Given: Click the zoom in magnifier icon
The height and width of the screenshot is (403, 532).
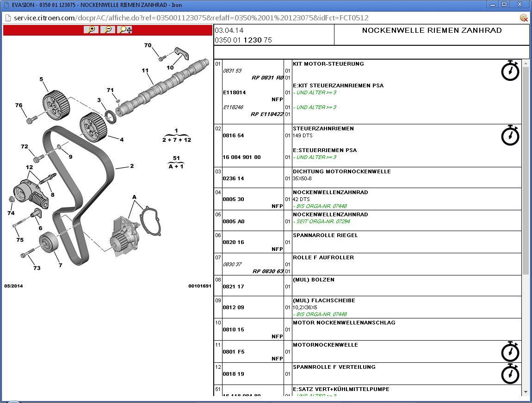Looking at the screenshot, I should [91, 30].
